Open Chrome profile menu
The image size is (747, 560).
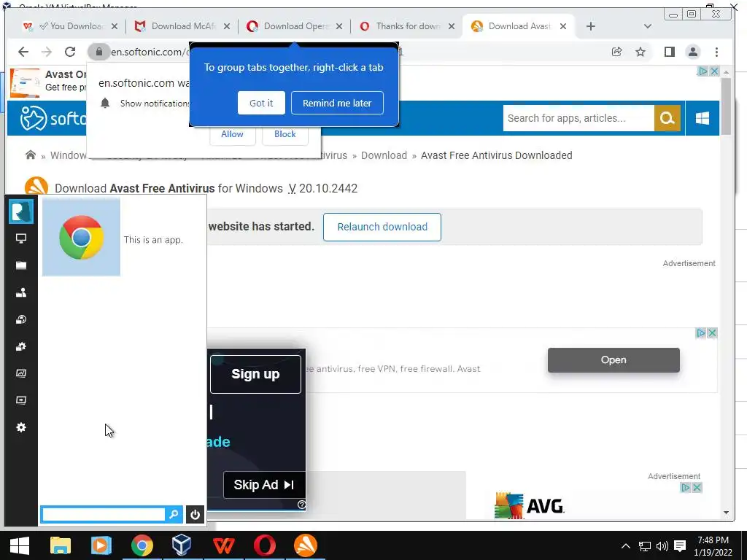pyautogui.click(x=693, y=52)
